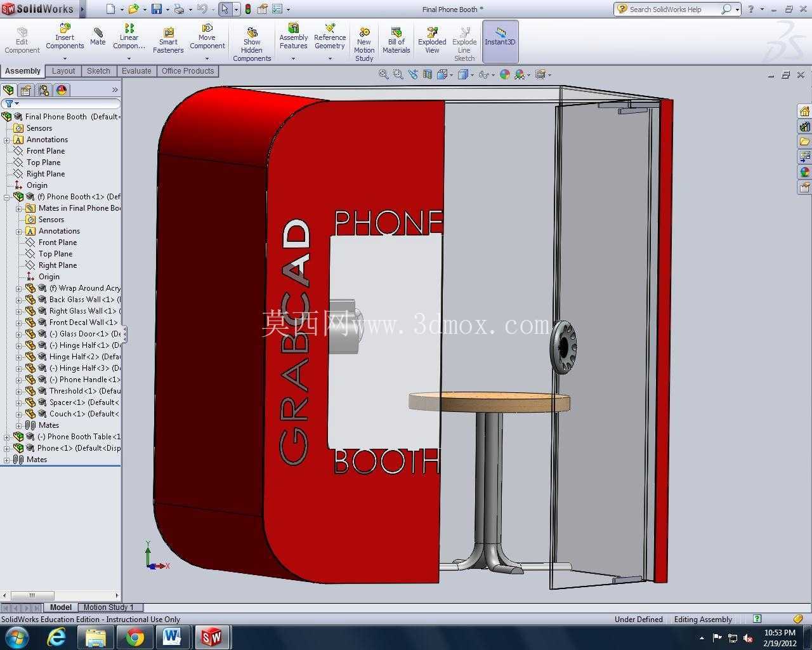Select the Move Component tool
812x650 pixels.
(x=207, y=37)
